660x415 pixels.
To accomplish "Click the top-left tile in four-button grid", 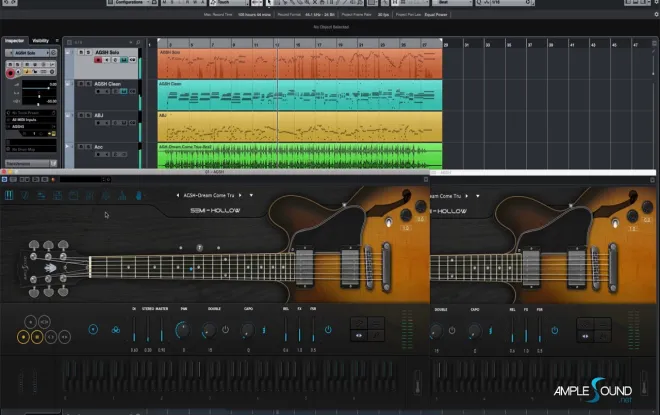I will (359, 323).
